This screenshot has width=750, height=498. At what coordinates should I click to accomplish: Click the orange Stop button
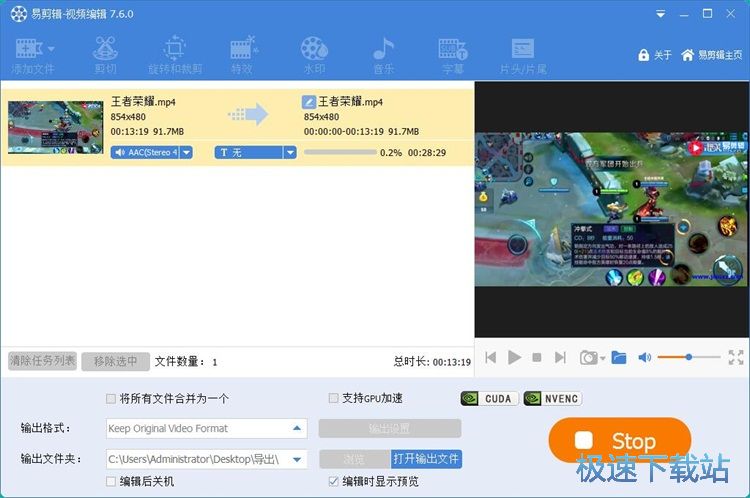pos(619,440)
